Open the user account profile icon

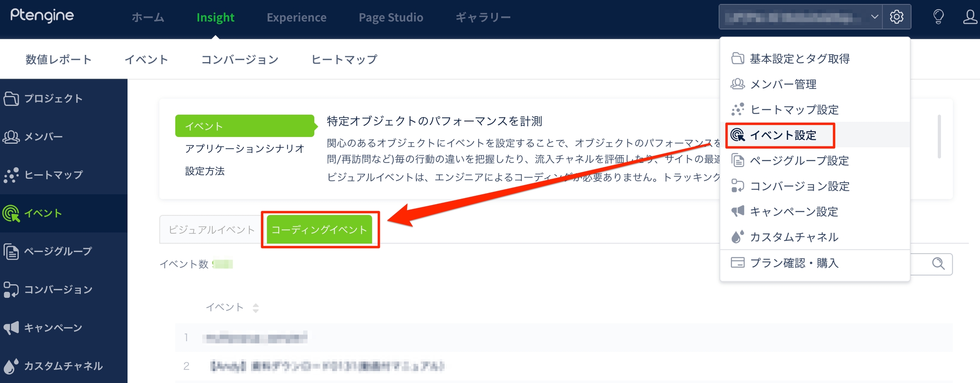click(970, 17)
